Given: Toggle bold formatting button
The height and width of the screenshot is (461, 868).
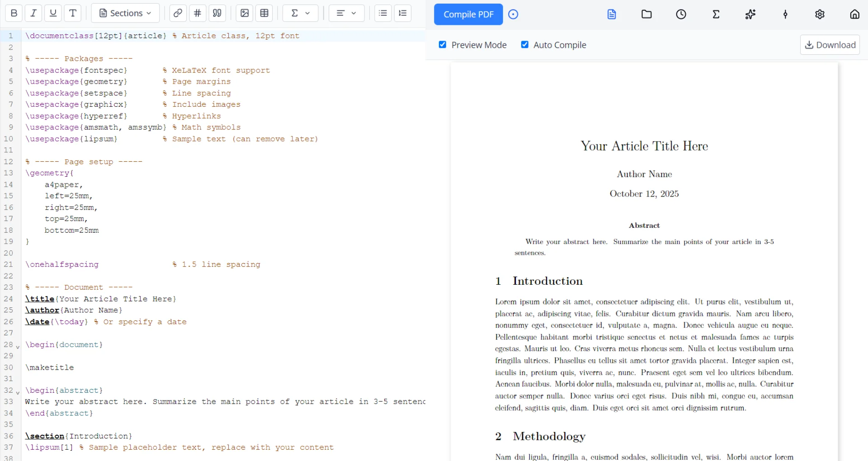Looking at the screenshot, I should (x=14, y=13).
